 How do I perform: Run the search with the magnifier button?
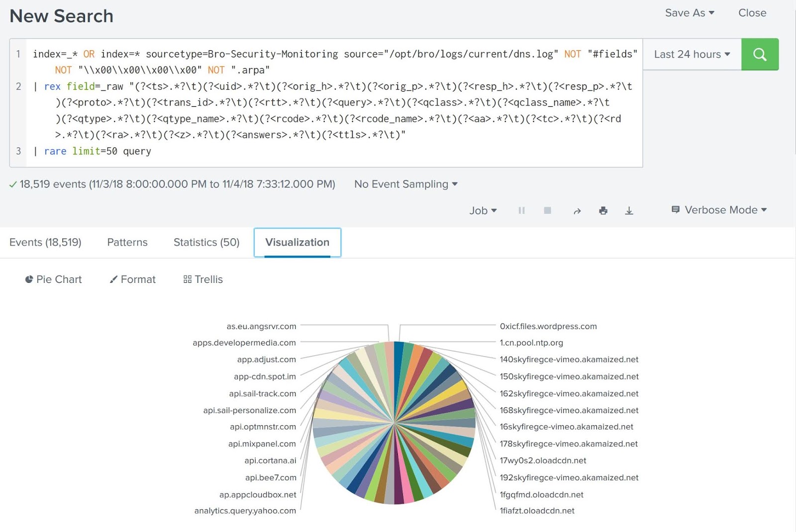coord(760,54)
